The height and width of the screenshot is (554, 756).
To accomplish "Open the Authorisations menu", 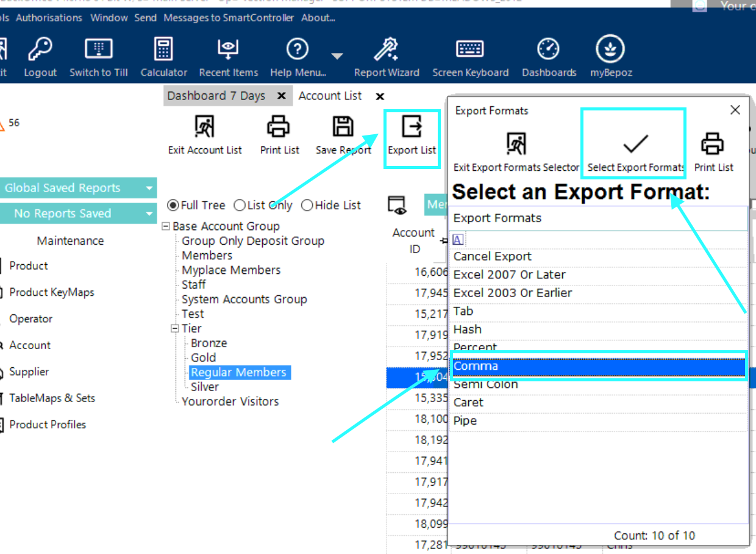I will tap(49, 18).
